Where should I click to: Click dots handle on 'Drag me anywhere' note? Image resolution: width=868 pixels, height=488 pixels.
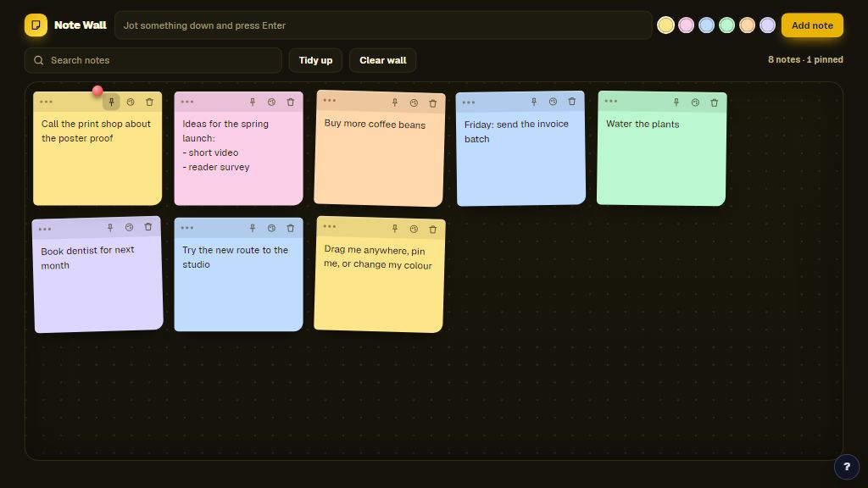pos(330,226)
